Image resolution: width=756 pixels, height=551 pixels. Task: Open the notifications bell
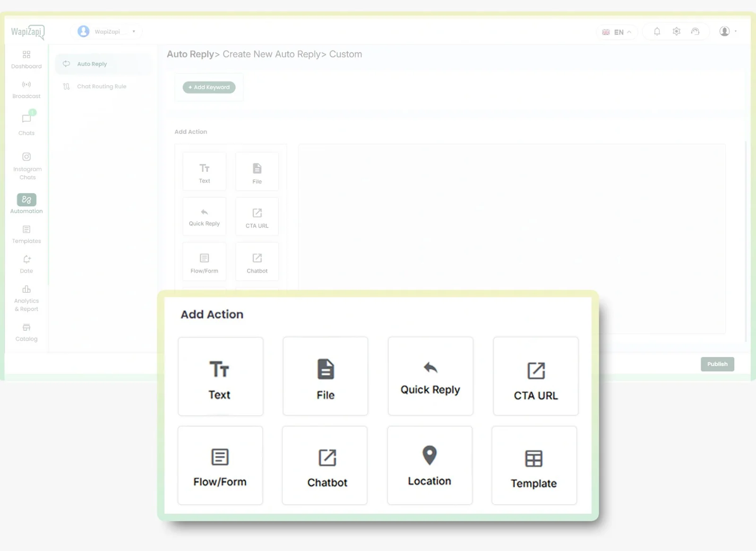[657, 31]
